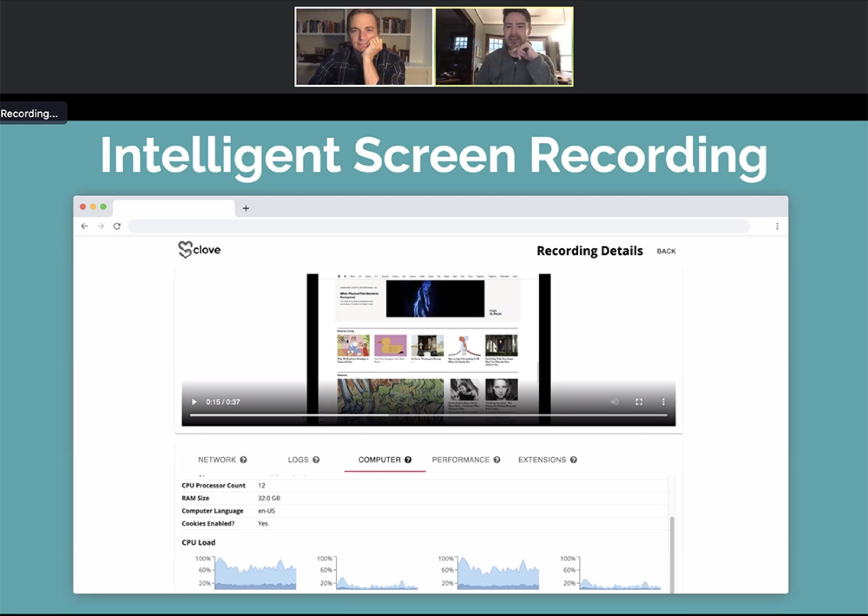Switch to the LOGS tab
Viewport: 868px width, 616px height.
298,459
